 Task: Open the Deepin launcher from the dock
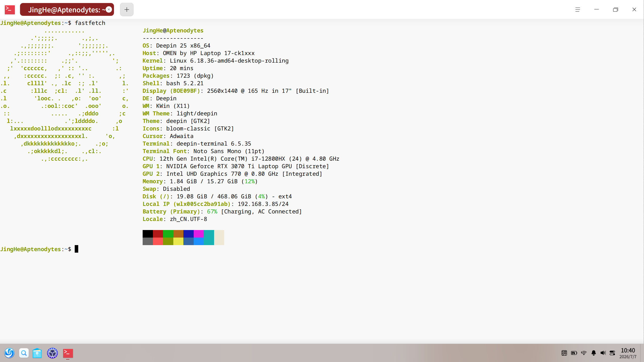click(x=9, y=353)
